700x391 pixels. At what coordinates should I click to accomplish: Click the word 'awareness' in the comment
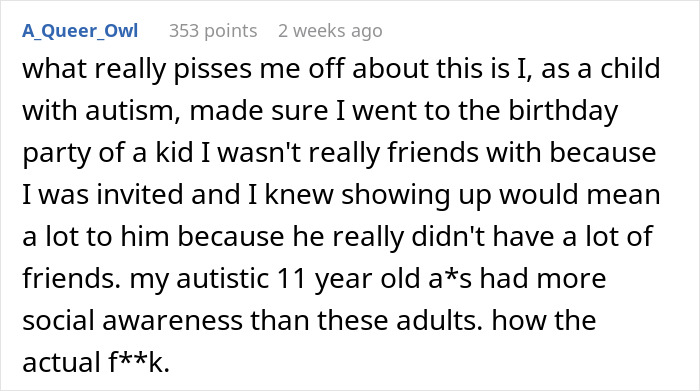(x=172, y=320)
